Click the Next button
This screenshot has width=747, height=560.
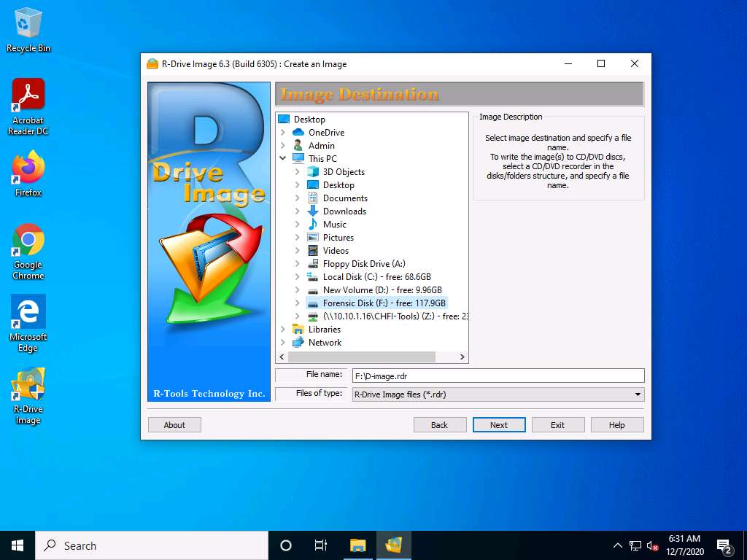point(499,425)
